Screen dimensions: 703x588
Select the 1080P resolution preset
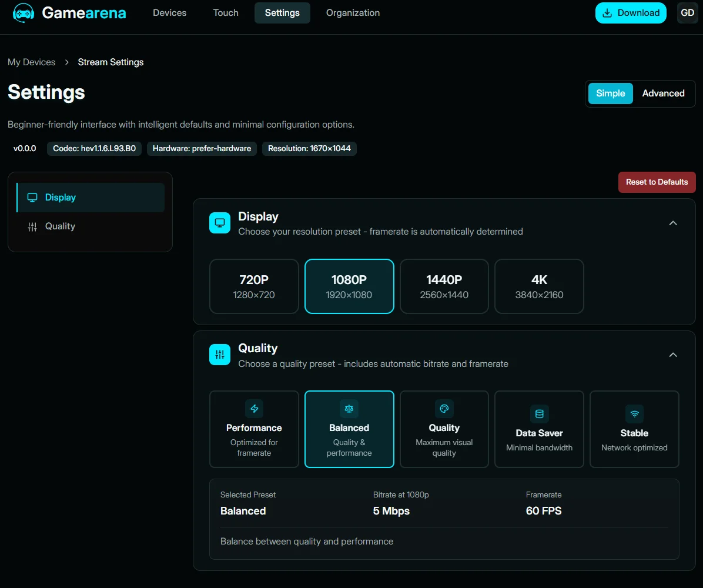point(349,286)
